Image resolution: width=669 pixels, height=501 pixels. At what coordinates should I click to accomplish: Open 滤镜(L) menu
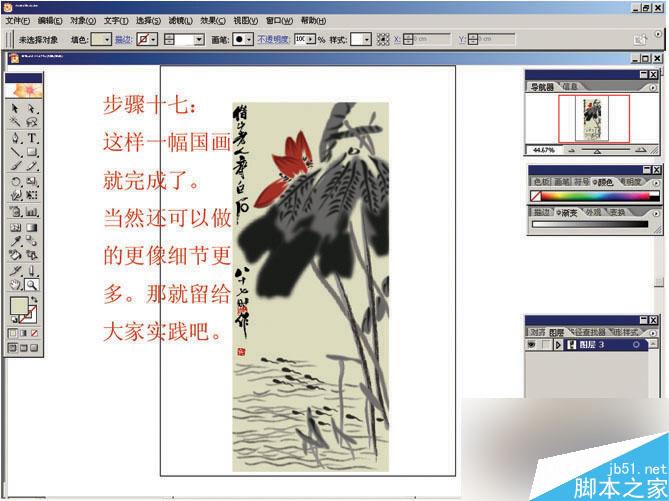(x=180, y=20)
